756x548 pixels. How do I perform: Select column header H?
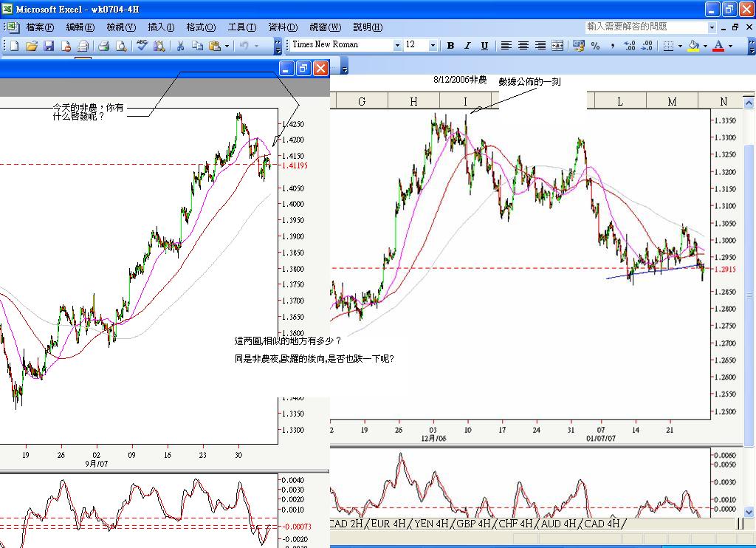click(x=413, y=101)
